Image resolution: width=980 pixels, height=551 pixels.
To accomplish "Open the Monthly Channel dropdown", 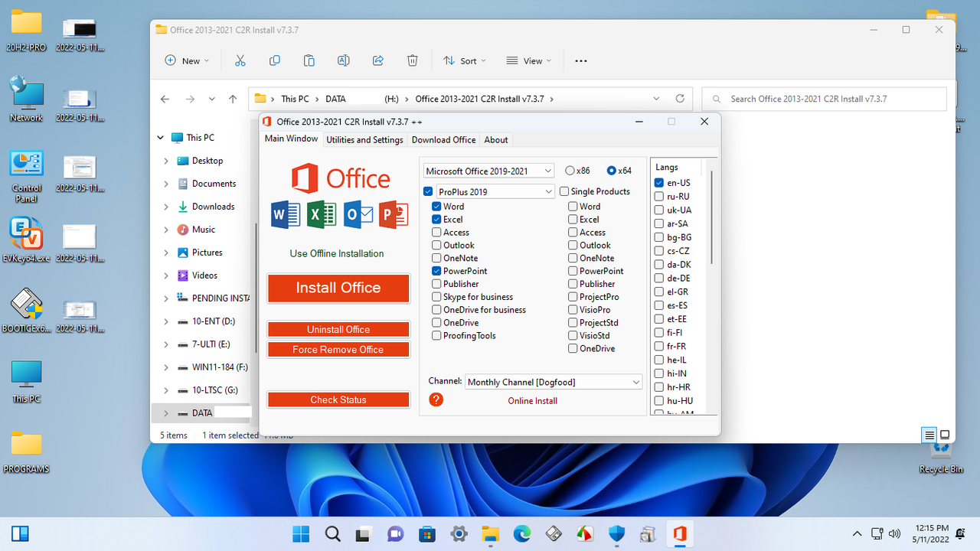I will tap(554, 382).
